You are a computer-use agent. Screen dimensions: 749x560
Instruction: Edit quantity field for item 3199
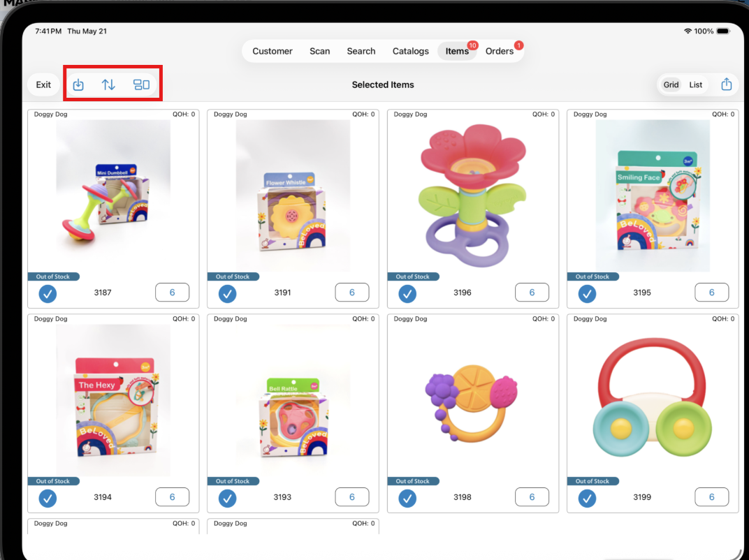[712, 496]
